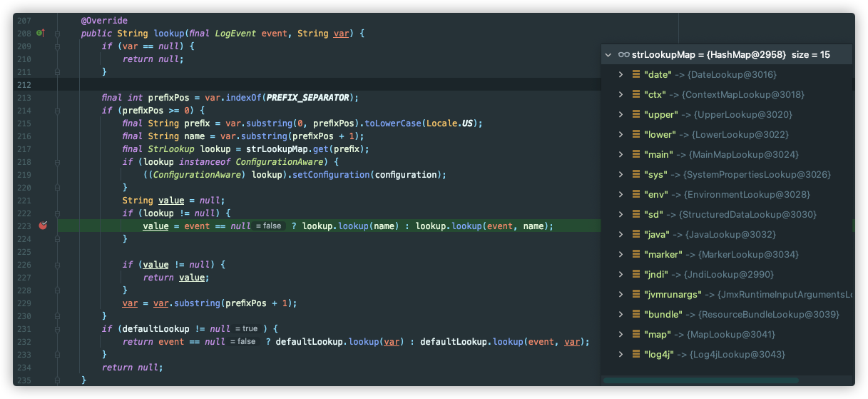Expand the "upper" UpperLookup entry
The width and height of the screenshot is (868, 399).
[621, 114]
